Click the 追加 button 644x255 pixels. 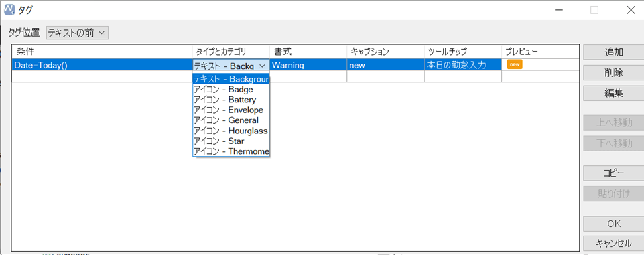[614, 52]
